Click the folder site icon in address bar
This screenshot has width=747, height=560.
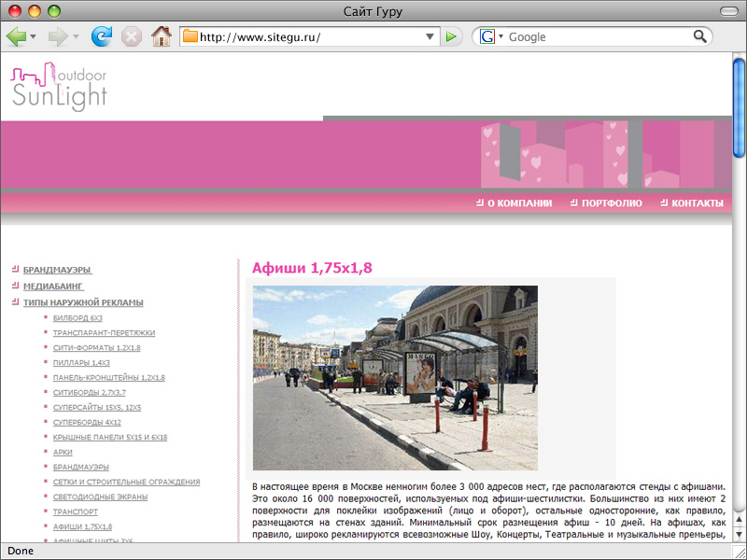[190, 36]
